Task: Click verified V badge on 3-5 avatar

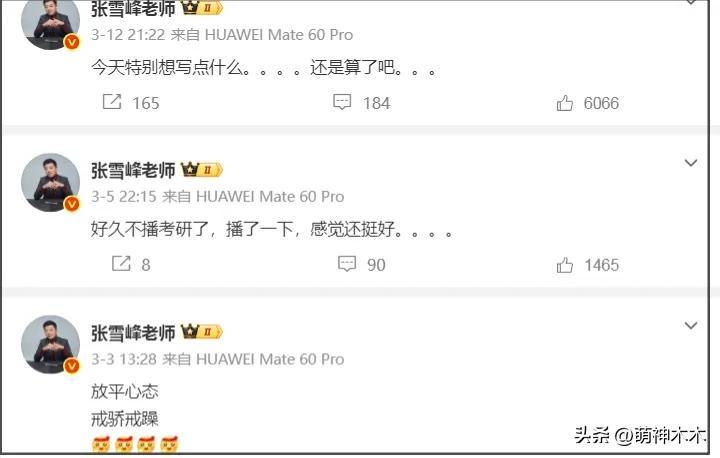Action: click(72, 204)
